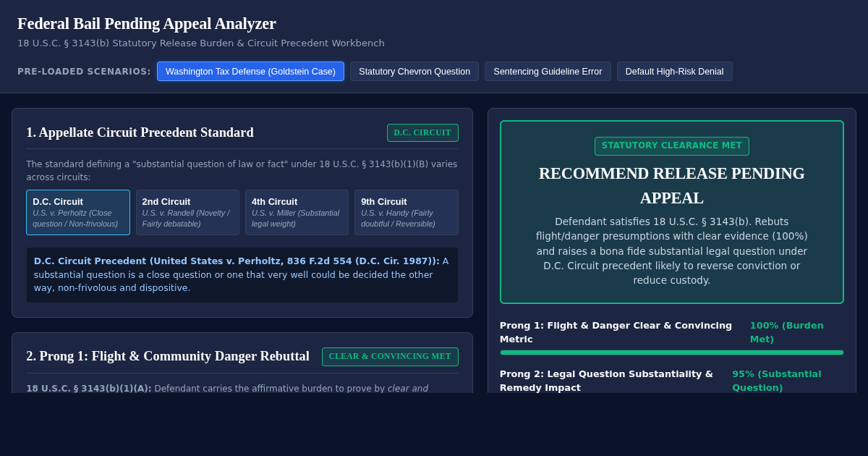The image size is (868, 456).
Task: Click the CLEAR & CONVINCING MET badge
Action: pos(390,356)
